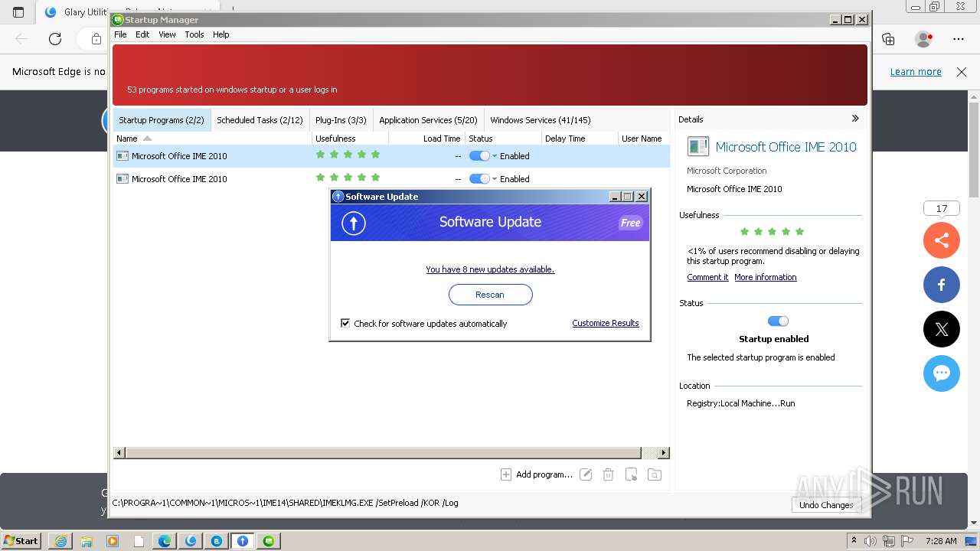980x551 pixels.
Task: Switch to Windows Services (41/145) tab
Action: point(541,120)
